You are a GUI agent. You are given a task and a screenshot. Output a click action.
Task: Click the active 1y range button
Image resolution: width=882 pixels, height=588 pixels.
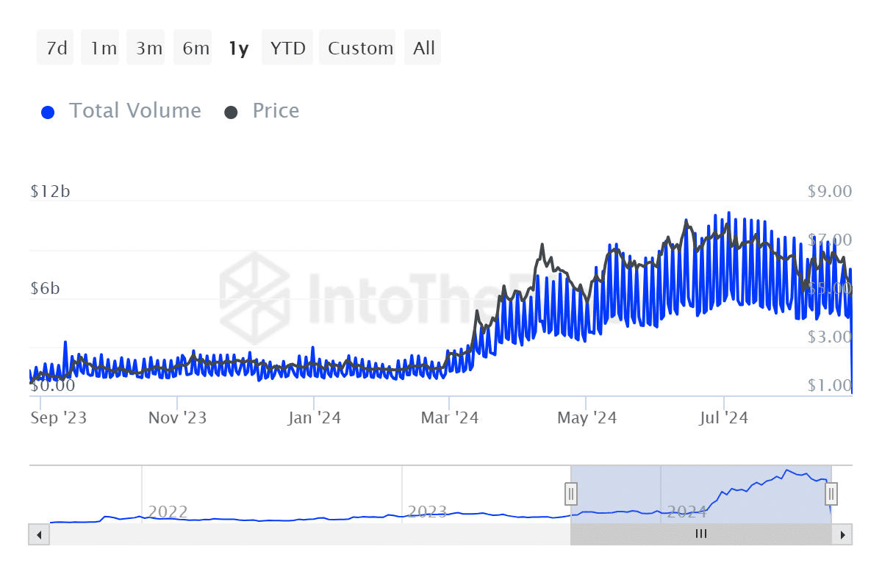click(x=239, y=49)
